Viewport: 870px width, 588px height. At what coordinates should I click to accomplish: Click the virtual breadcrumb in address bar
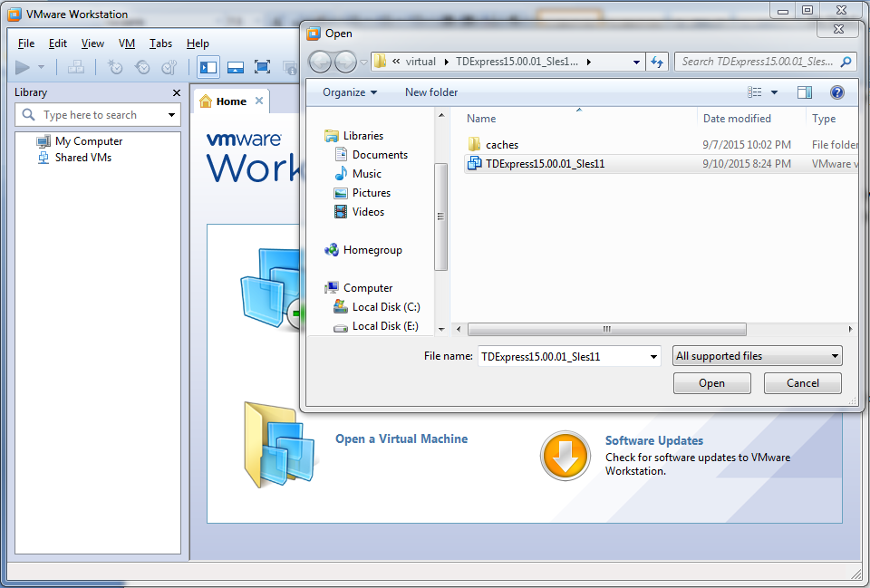click(x=420, y=62)
